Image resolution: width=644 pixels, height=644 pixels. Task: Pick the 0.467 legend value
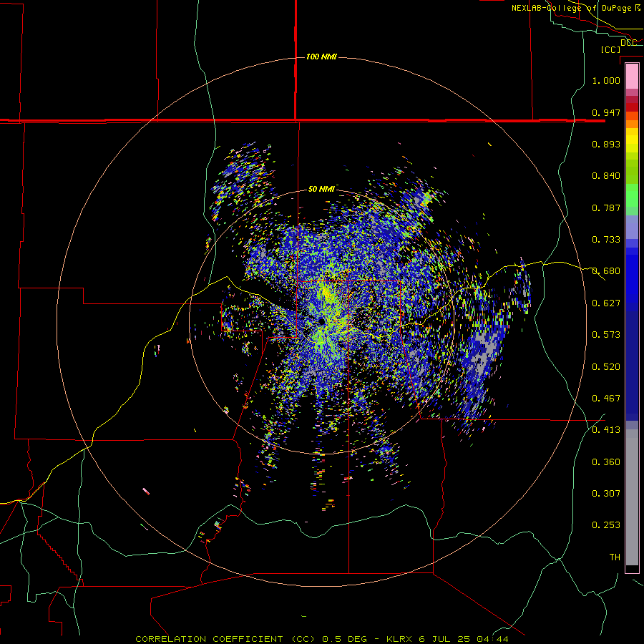(x=606, y=398)
